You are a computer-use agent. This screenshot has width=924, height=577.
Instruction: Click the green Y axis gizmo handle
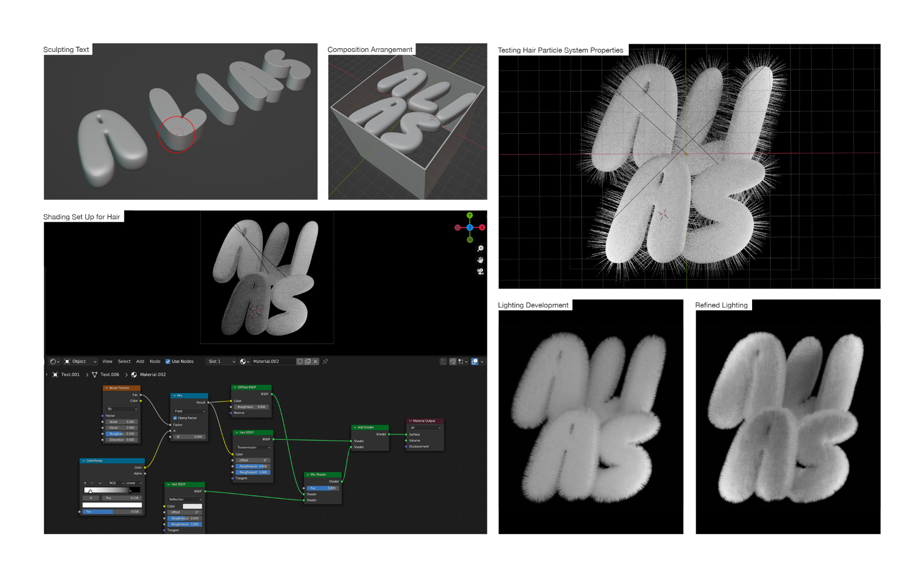469,216
